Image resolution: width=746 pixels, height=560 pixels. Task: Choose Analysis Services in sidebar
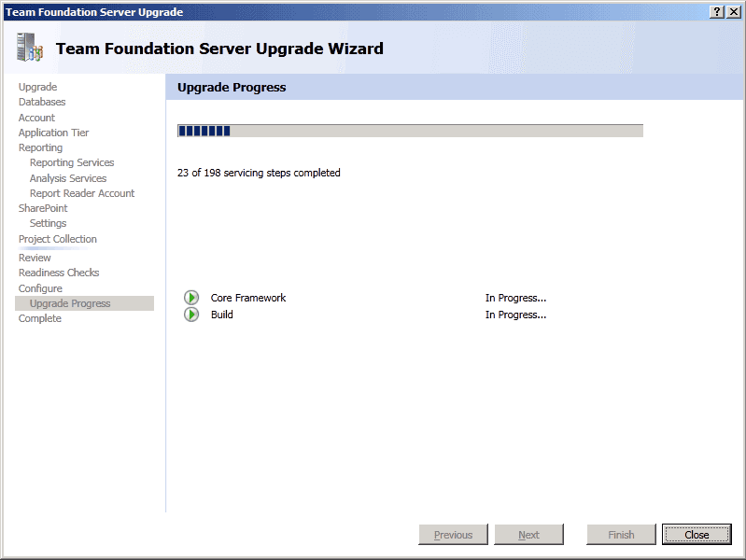pyautogui.click(x=68, y=178)
